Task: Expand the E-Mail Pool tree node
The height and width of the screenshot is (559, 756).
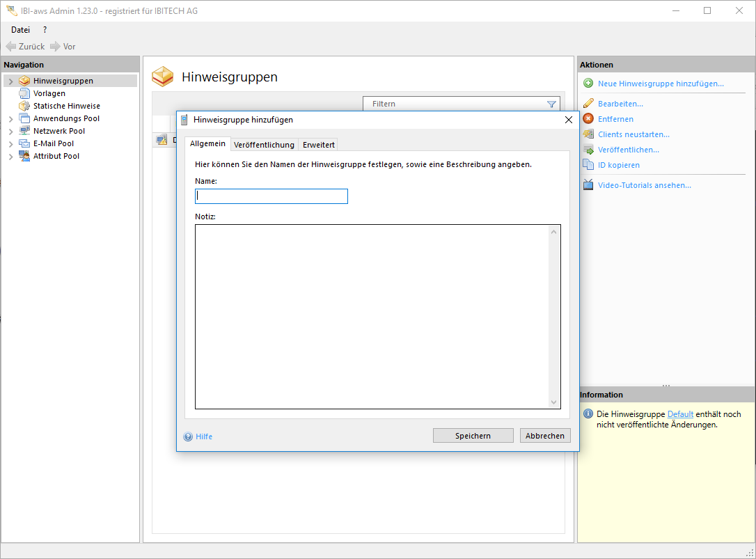Action: coord(10,144)
